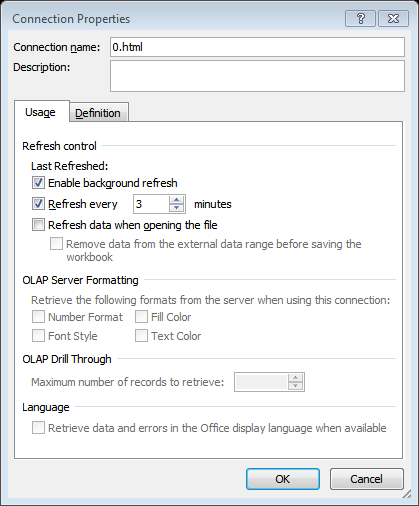
Task: Uncheck Enable background refresh
Action: pos(38,183)
